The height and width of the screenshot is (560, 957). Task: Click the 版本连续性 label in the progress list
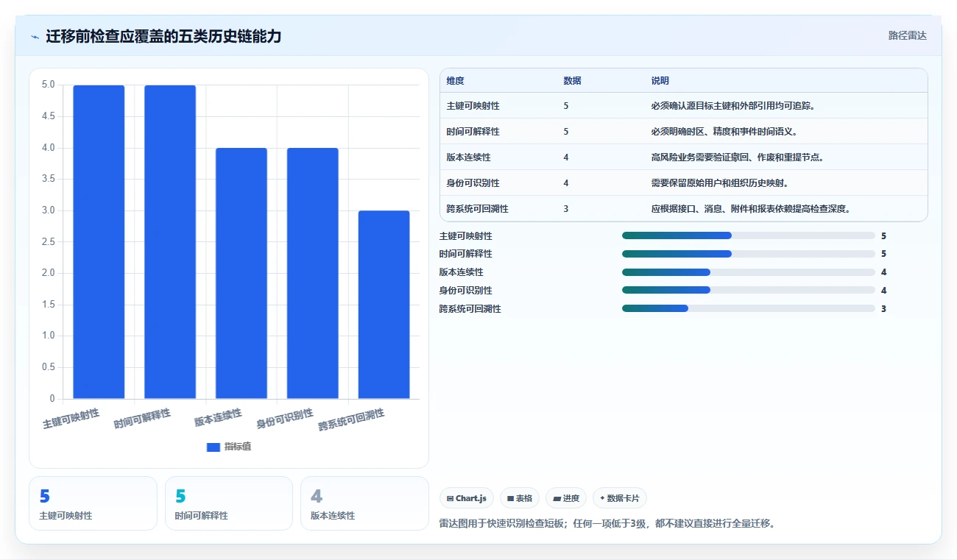[462, 272]
